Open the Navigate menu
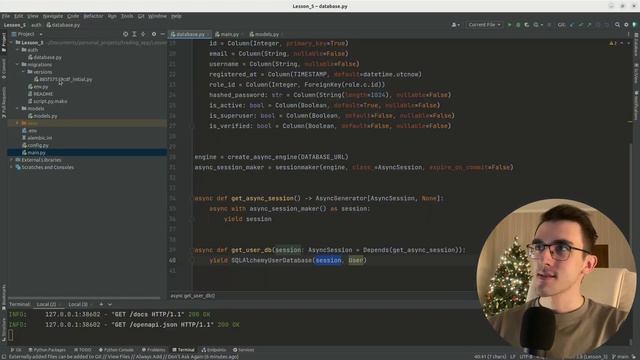The width and height of the screenshot is (640, 360). pos(53,16)
